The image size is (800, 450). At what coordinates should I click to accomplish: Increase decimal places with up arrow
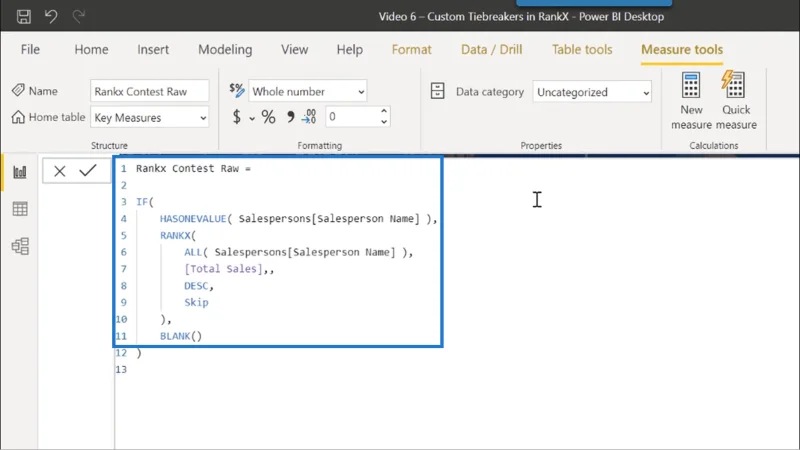[384, 111]
